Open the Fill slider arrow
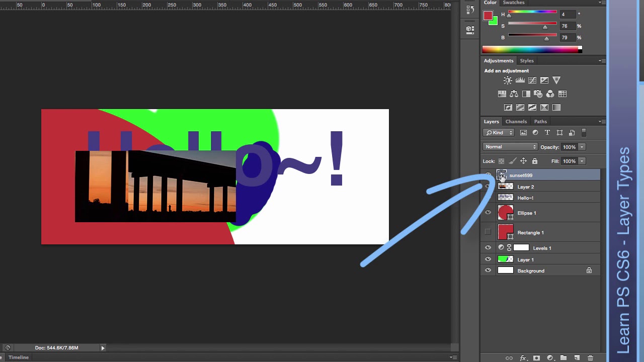Image resolution: width=644 pixels, height=362 pixels. point(582,161)
